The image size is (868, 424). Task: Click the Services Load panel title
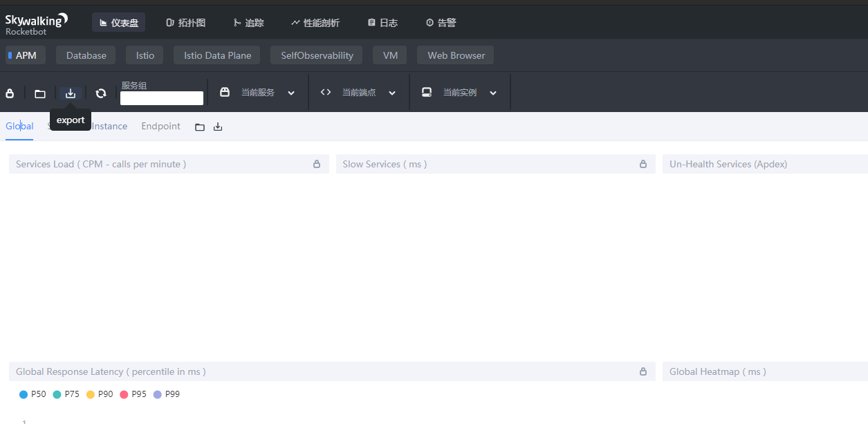point(101,164)
